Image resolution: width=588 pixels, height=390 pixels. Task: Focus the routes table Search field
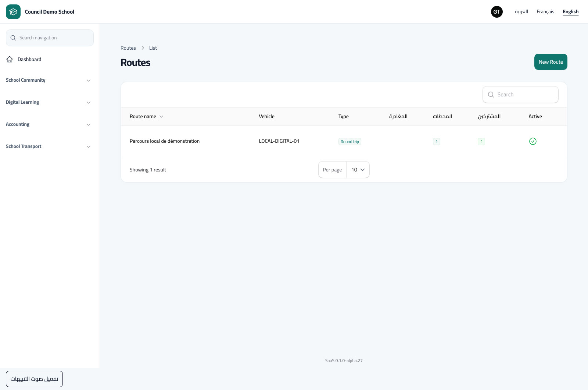pyautogui.click(x=520, y=95)
